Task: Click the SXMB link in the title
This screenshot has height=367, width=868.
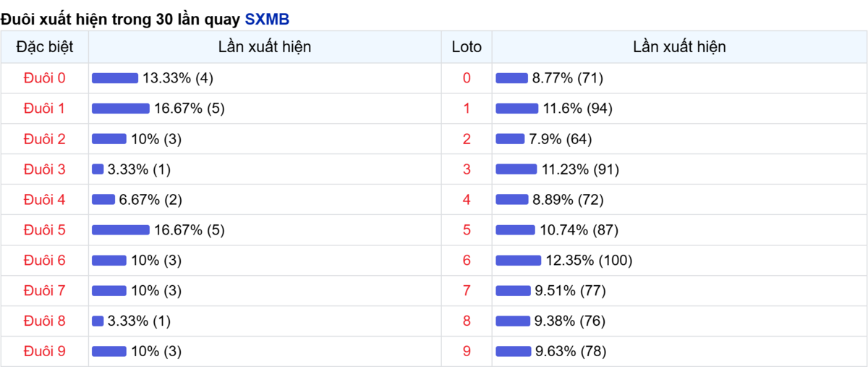Action: [267, 20]
